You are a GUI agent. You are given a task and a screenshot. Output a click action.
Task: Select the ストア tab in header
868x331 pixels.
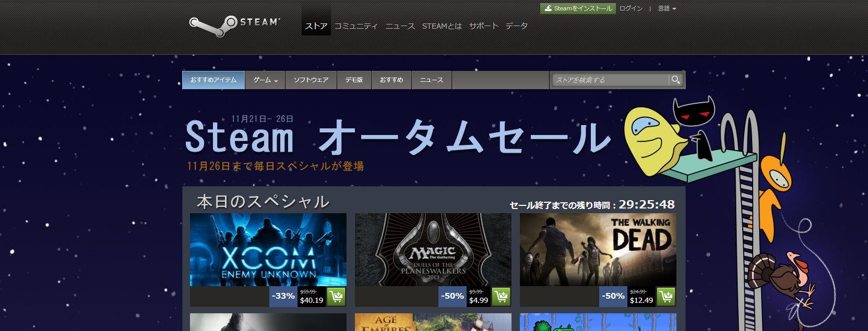[316, 26]
